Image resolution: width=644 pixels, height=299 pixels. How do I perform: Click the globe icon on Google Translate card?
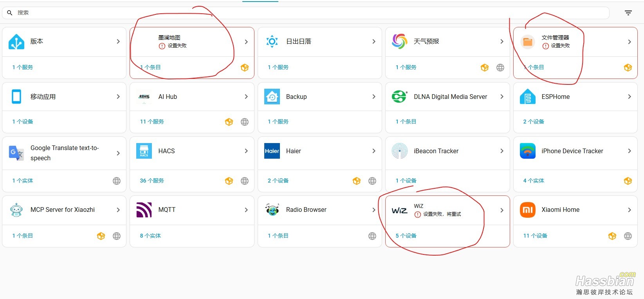click(117, 181)
